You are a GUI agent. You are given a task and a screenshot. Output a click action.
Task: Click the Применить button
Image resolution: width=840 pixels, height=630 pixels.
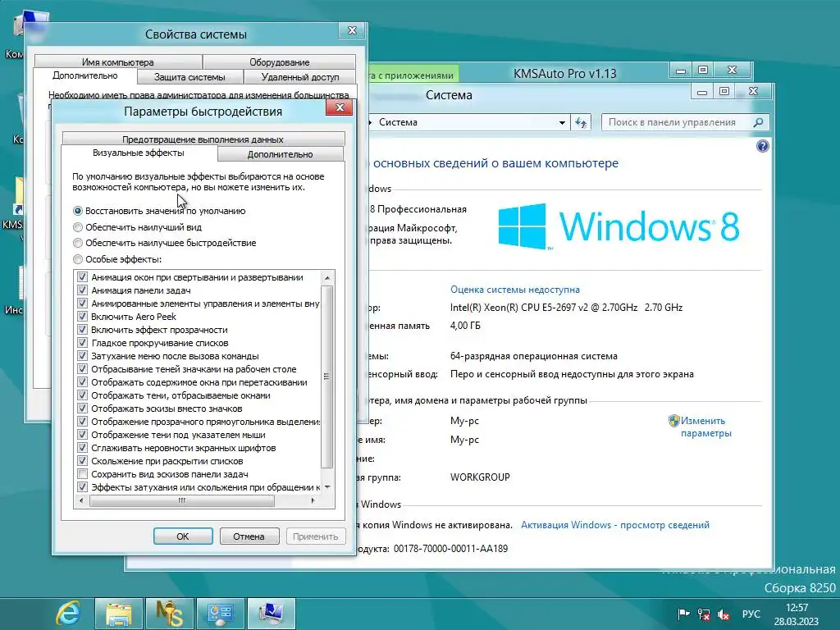316,536
